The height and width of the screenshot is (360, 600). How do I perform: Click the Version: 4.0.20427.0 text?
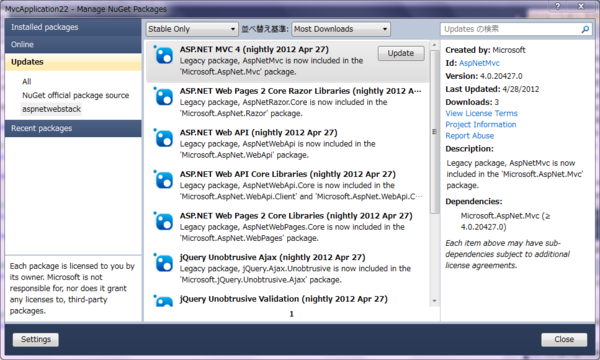(x=484, y=76)
